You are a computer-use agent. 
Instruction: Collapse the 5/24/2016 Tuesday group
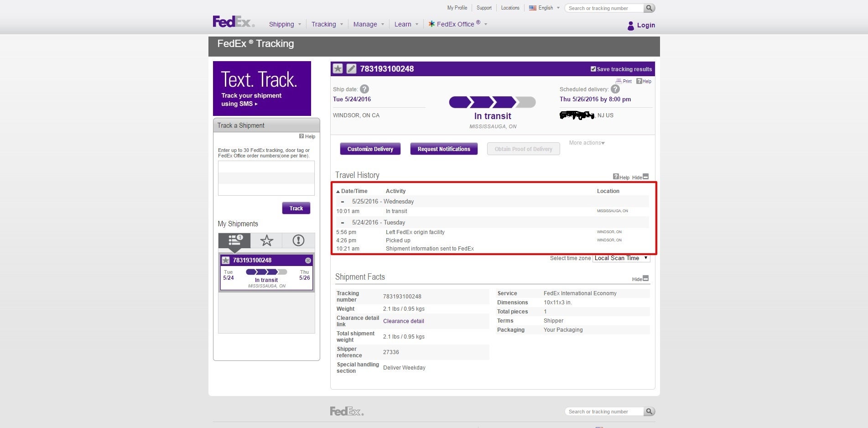[343, 223]
